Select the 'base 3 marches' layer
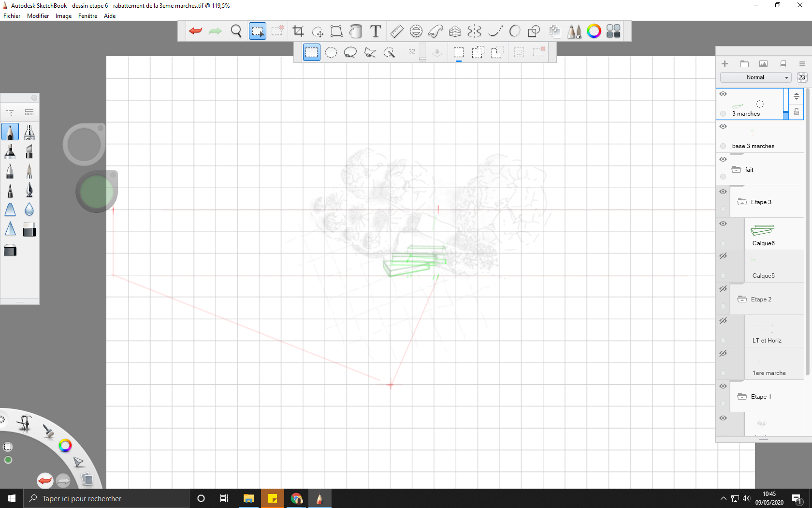 click(x=760, y=137)
